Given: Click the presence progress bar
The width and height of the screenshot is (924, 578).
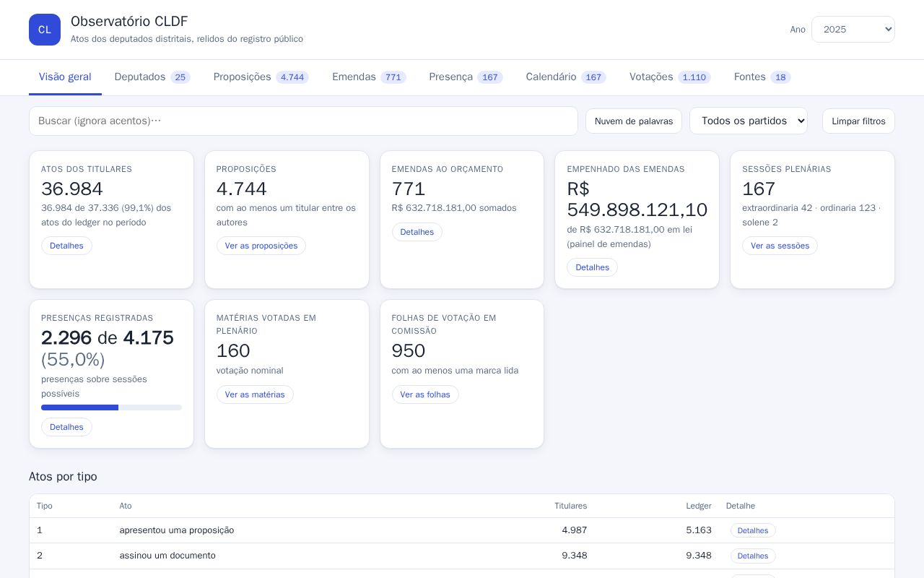Looking at the screenshot, I should (111, 407).
